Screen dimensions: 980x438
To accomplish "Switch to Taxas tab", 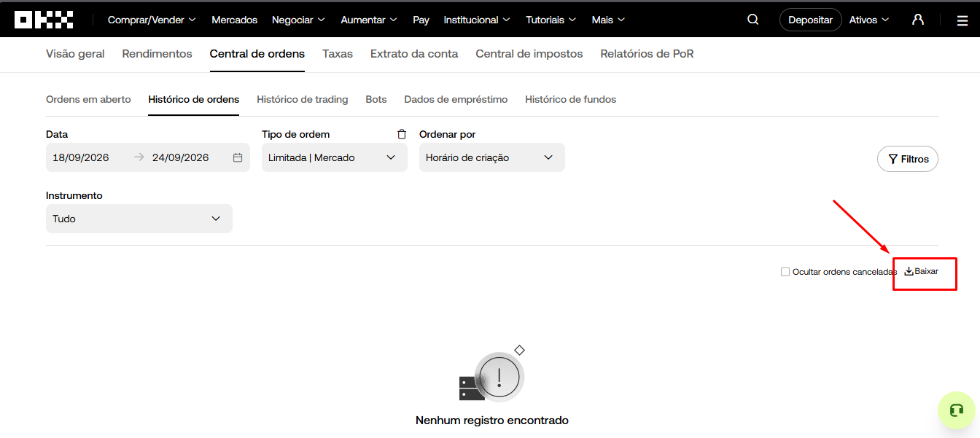I will click(x=338, y=54).
